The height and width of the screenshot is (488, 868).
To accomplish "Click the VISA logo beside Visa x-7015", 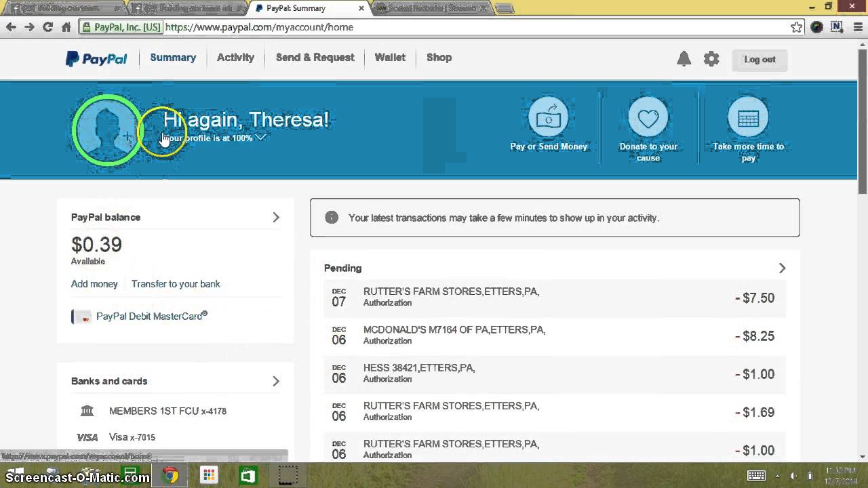I will click(87, 437).
